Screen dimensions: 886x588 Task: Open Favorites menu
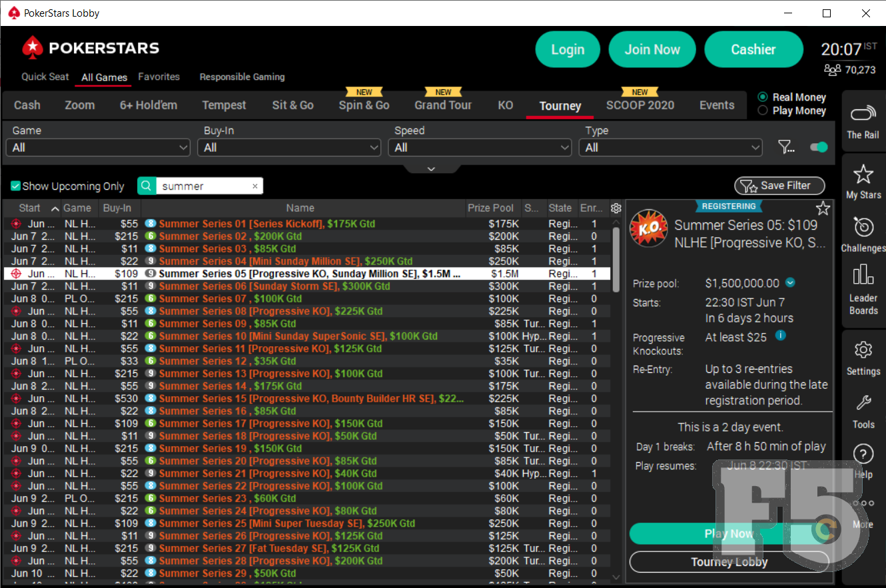point(159,77)
